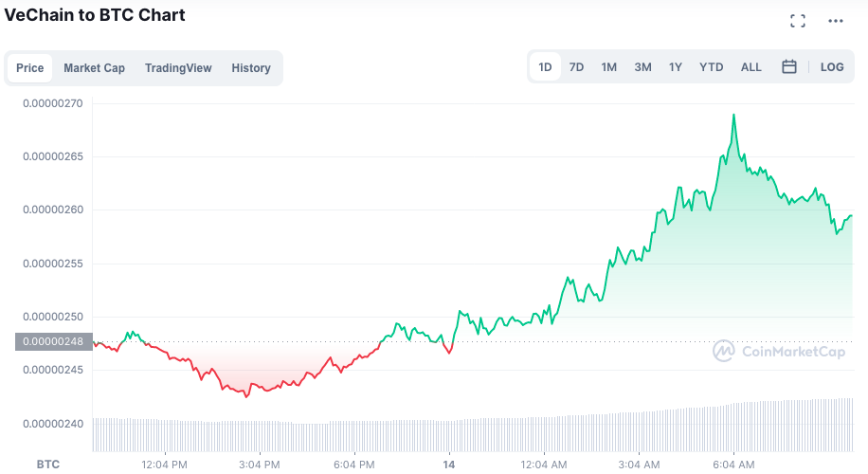Open the History tab
The image size is (868, 474).
point(251,68)
